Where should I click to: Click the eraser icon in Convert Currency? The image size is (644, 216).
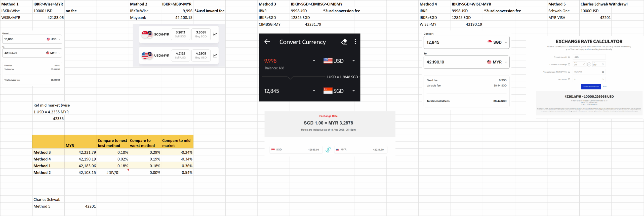click(344, 42)
